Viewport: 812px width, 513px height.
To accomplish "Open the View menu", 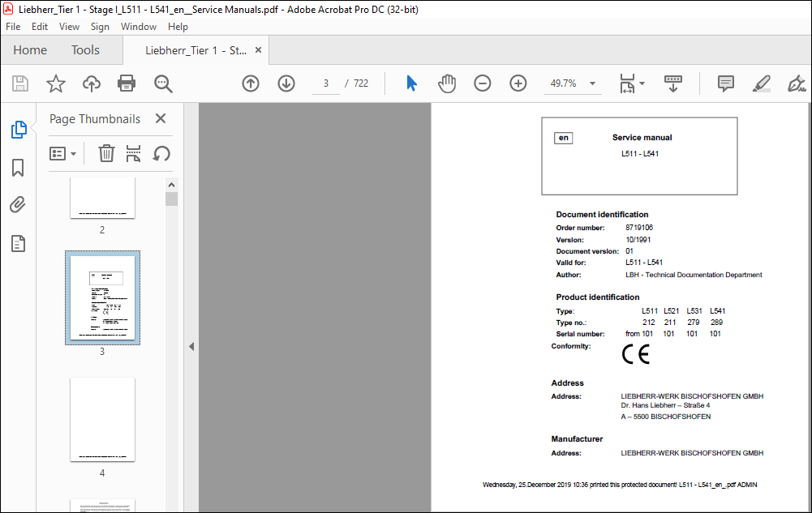I will pos(69,27).
